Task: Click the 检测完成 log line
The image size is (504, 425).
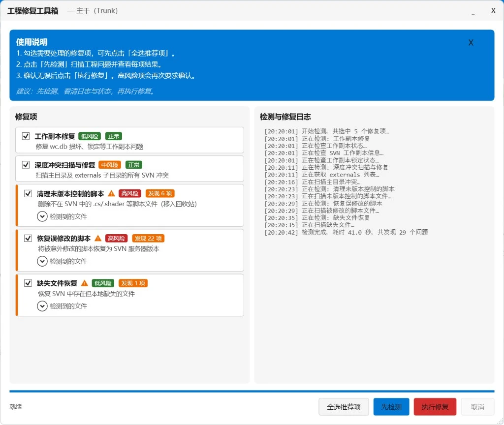Action: [346, 232]
